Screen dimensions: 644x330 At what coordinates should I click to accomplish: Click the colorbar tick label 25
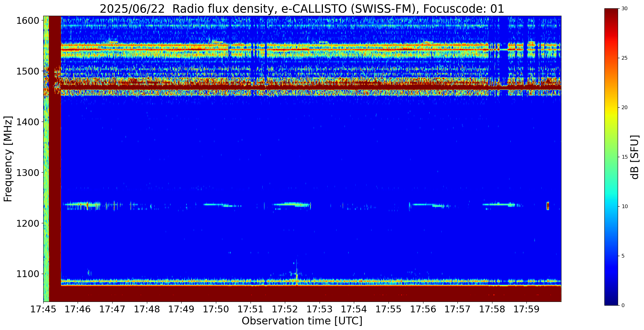[x=625, y=58]
